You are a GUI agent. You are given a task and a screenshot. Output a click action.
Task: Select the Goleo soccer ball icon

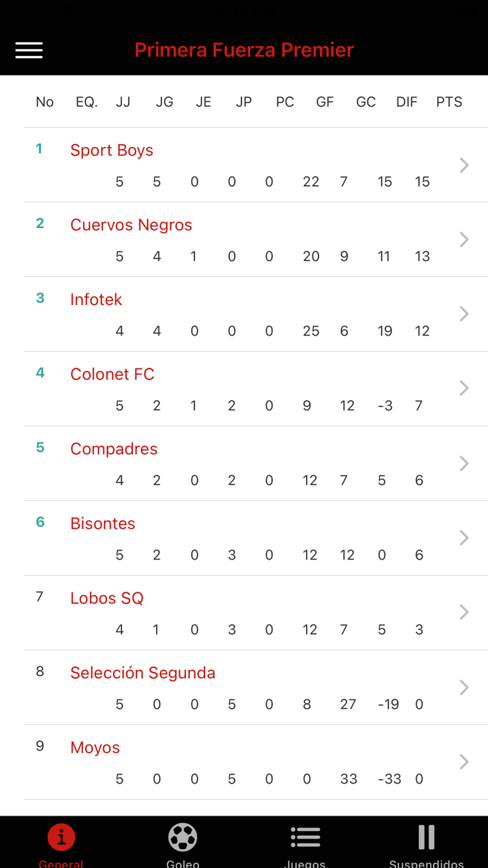(183, 836)
